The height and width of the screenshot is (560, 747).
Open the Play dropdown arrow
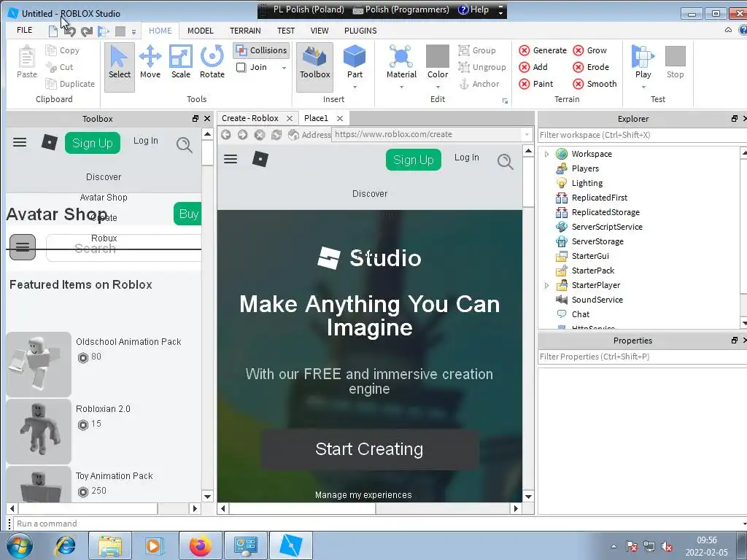click(x=643, y=87)
